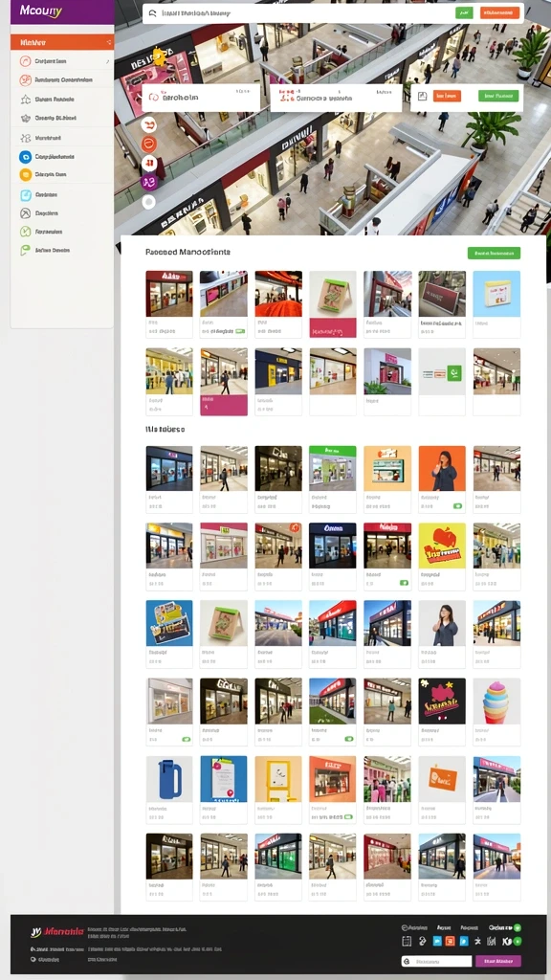Toggle the green badge under the orange woman thumbnail
551x980 pixels.
pos(458,505)
